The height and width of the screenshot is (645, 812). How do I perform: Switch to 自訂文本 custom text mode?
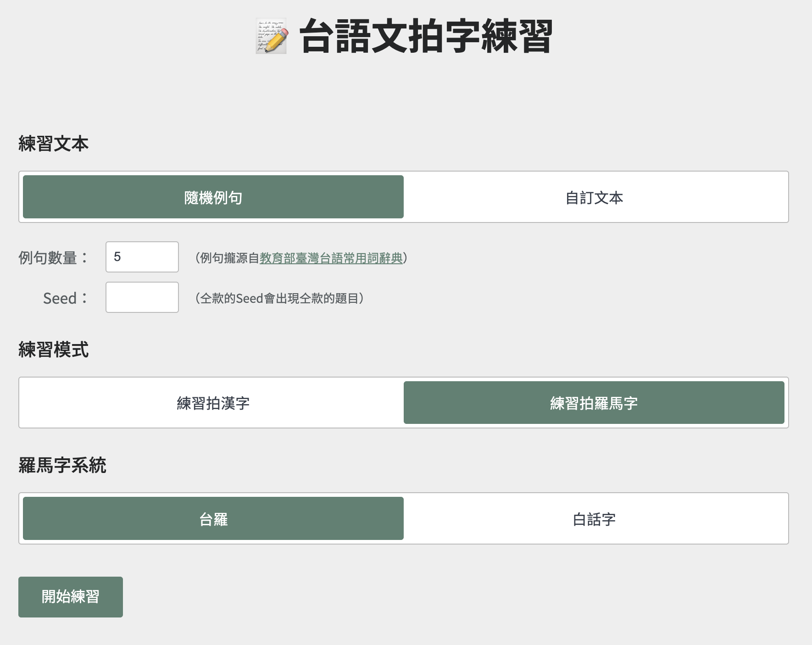(595, 197)
